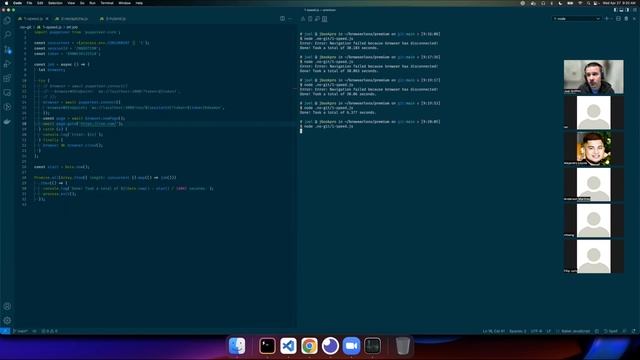Viewport: 640px width, 360px height.
Task: Open Trash from the Dock
Action: (x=403, y=346)
